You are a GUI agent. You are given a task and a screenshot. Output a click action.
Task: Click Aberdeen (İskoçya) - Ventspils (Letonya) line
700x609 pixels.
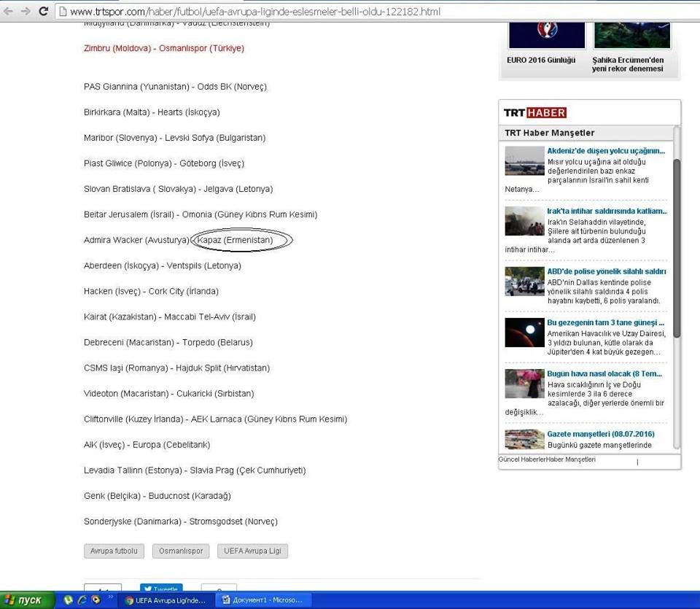[163, 265]
